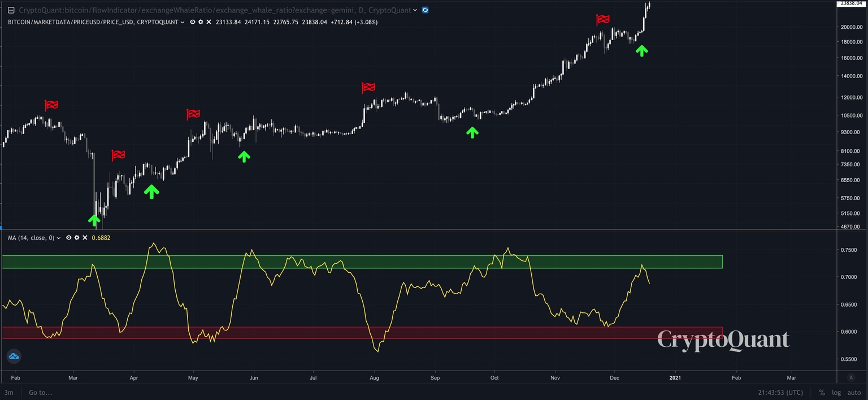The height and width of the screenshot is (400, 868).
Task: Open settings gear for the PRICE_USD series
Action: point(201,22)
